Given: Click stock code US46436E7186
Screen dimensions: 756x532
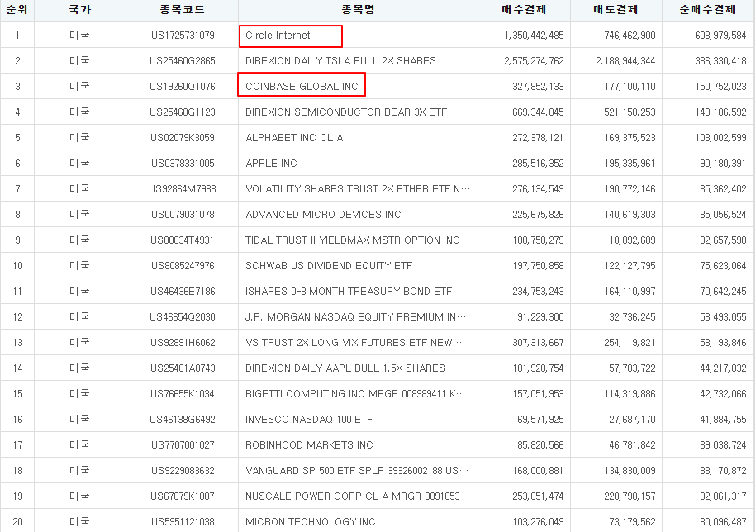Looking at the screenshot, I should 183,291.
